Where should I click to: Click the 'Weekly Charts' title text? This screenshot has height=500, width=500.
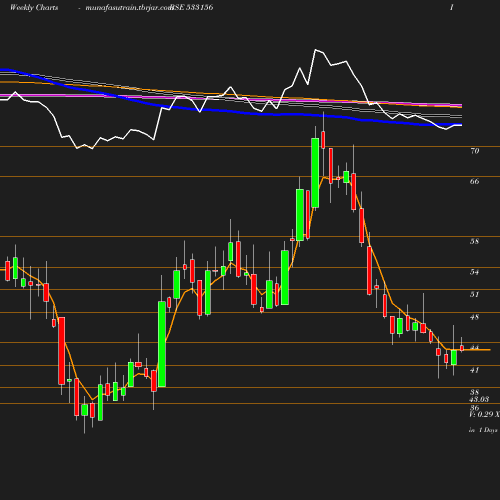(x=34, y=8)
